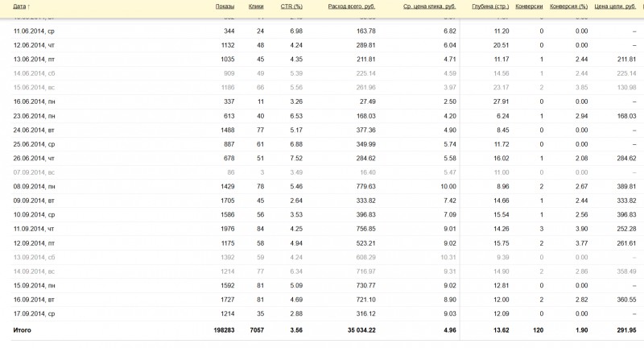Image resolution: width=644 pixels, height=348 pixels.
Task: Sort by CTR (%) column header
Action: (x=291, y=6)
